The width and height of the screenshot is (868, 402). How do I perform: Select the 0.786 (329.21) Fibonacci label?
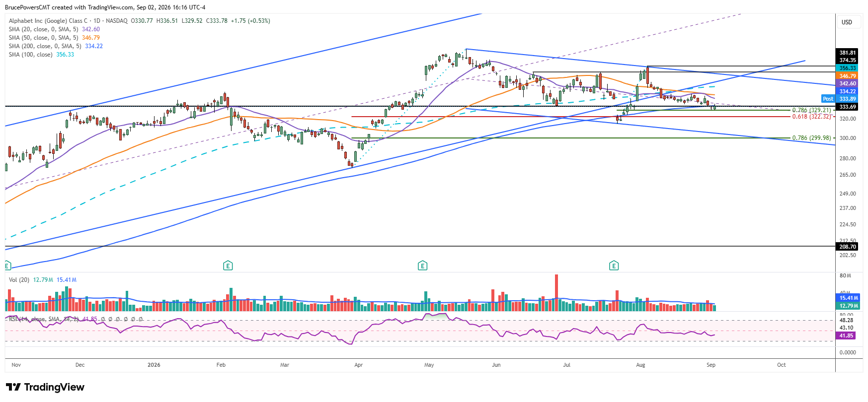(x=811, y=110)
